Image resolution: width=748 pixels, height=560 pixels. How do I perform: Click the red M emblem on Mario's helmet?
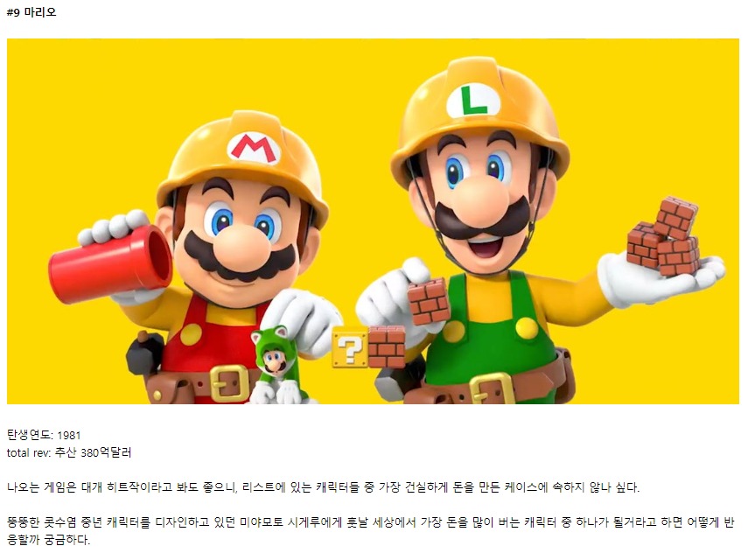pyautogui.click(x=254, y=148)
